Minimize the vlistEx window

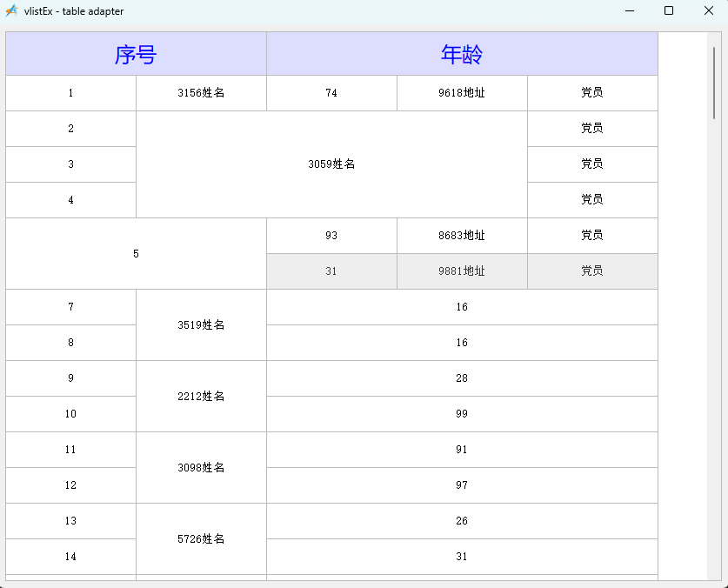point(630,10)
